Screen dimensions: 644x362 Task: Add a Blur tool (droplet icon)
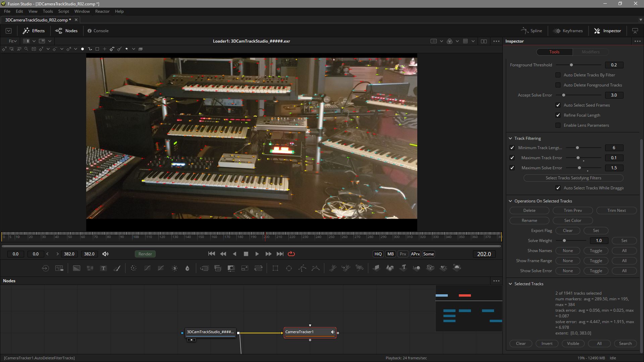pos(187,268)
